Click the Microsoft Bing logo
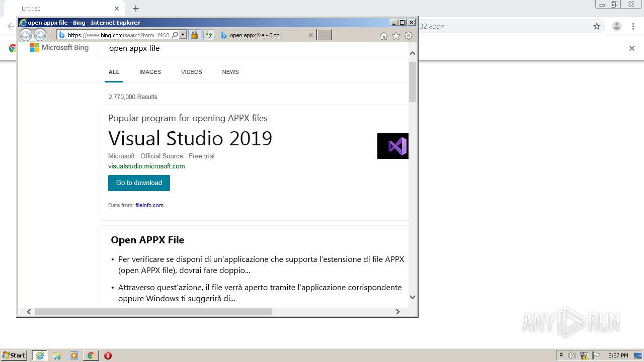Viewport: 644px width, 362px height. point(59,48)
